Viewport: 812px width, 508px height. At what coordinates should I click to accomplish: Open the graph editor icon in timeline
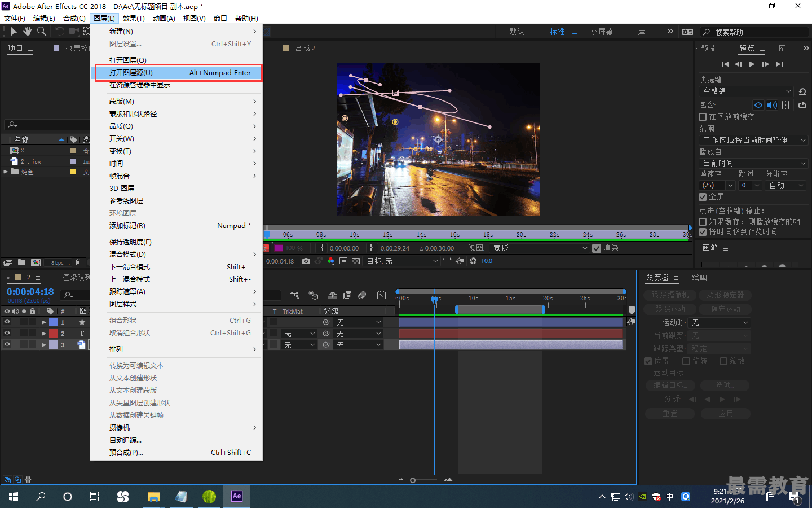[x=381, y=295]
